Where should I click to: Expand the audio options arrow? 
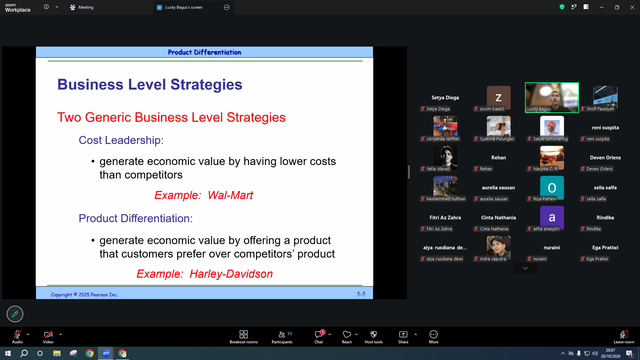(x=28, y=334)
